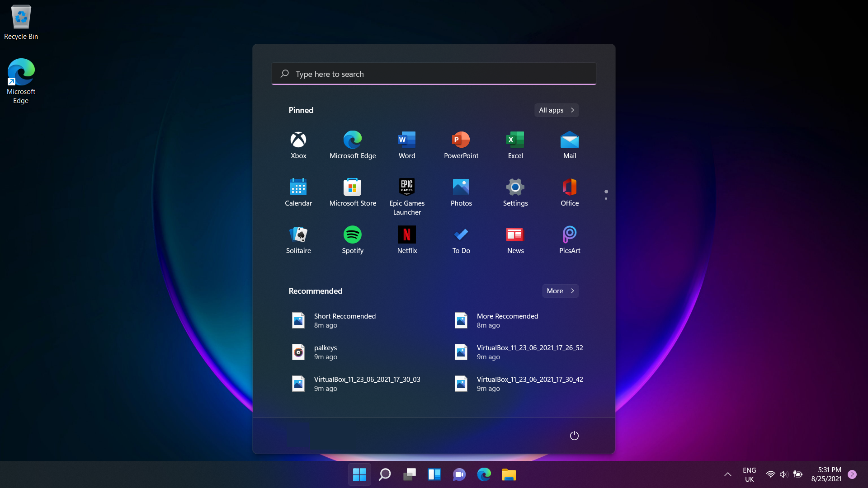Screen dimensions: 868x488
Task: Click the Windows taskbar search icon
Action: pos(385,474)
